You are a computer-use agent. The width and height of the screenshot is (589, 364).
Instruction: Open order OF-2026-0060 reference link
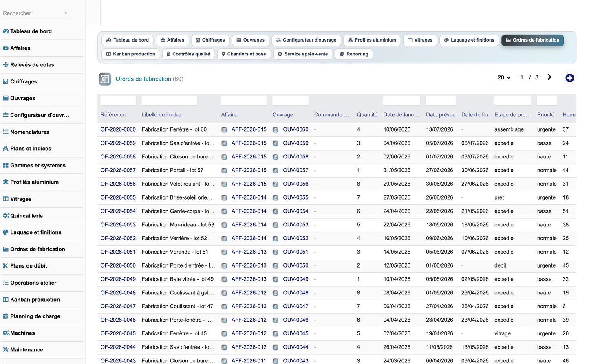[x=118, y=129]
